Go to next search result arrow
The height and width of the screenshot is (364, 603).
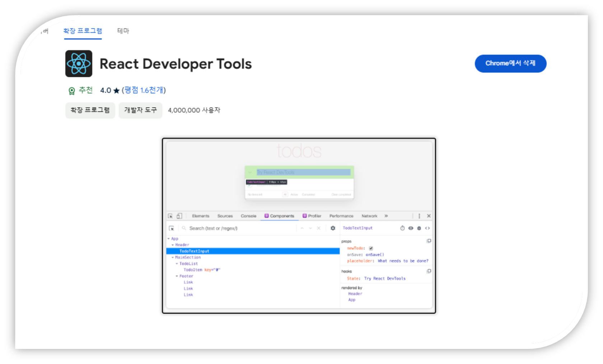pos(310,228)
